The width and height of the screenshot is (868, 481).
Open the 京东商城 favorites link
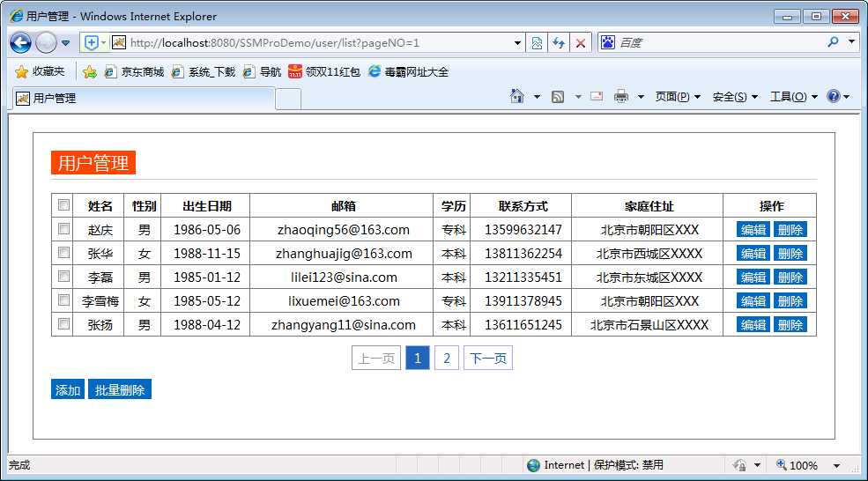(135, 72)
